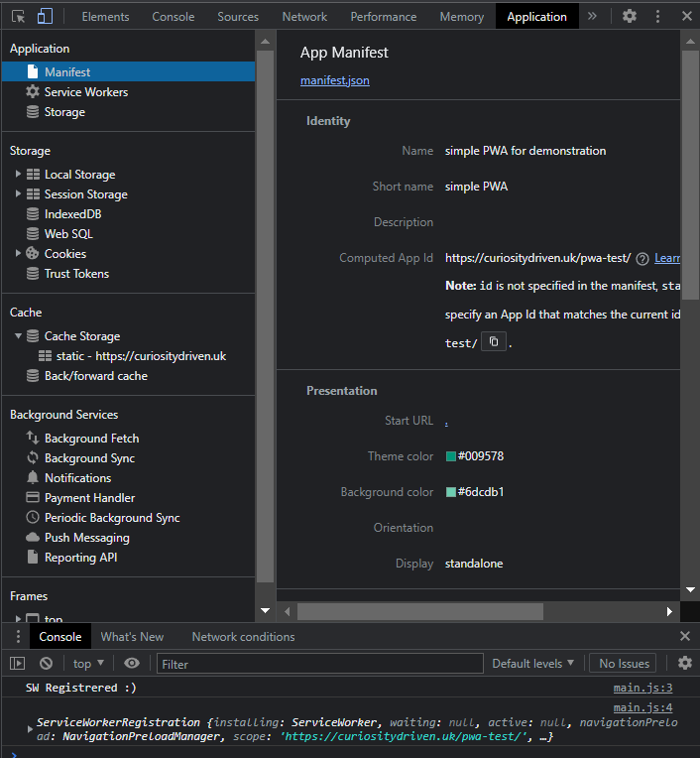
Task: Click the manifest horizontal scrollbar thumb
Action: click(419, 611)
